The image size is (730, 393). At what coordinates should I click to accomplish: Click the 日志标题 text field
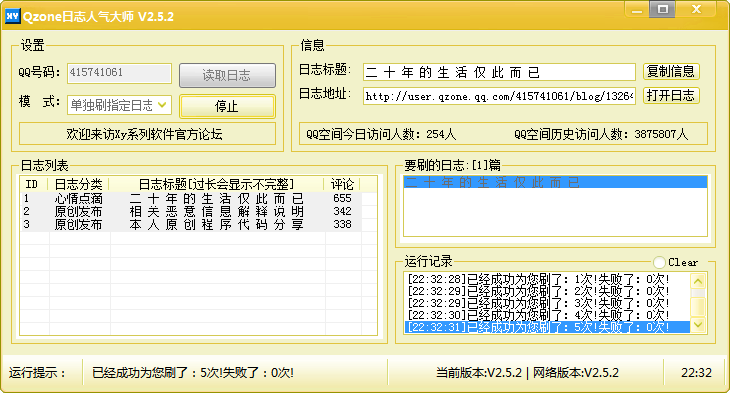click(x=499, y=72)
